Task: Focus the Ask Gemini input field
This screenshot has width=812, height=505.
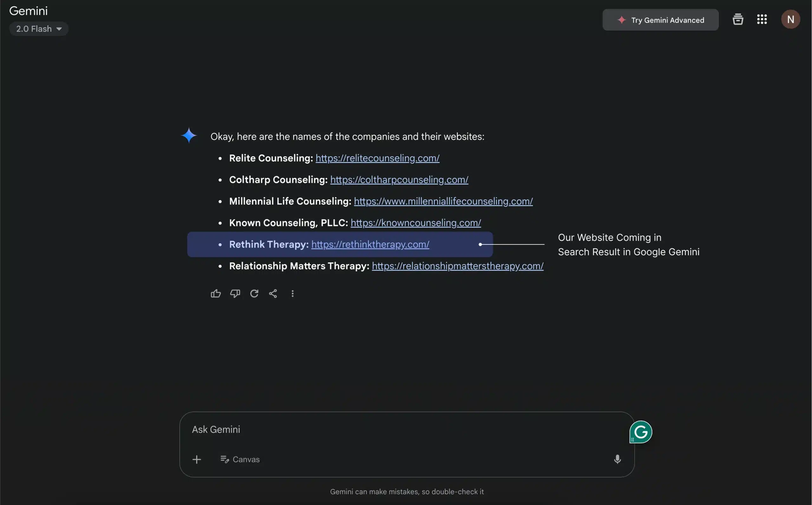Action: click(407, 430)
